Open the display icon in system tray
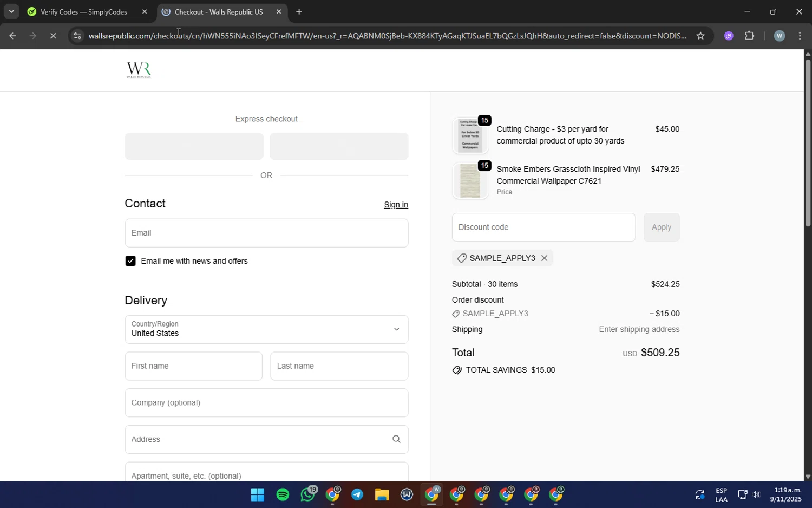This screenshot has width=812, height=508. [742, 494]
